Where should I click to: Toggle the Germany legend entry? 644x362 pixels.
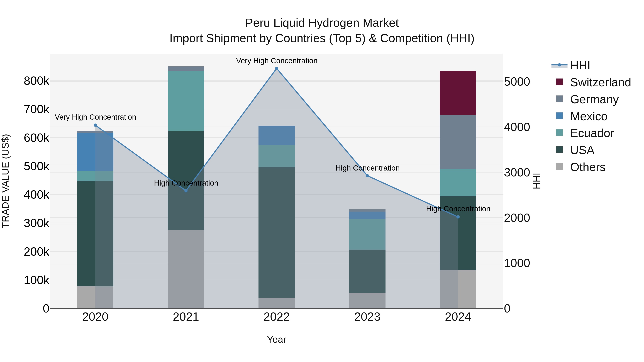587,99
